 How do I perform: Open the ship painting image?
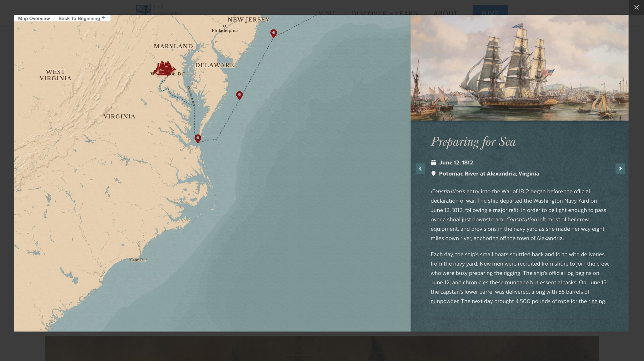519,68
